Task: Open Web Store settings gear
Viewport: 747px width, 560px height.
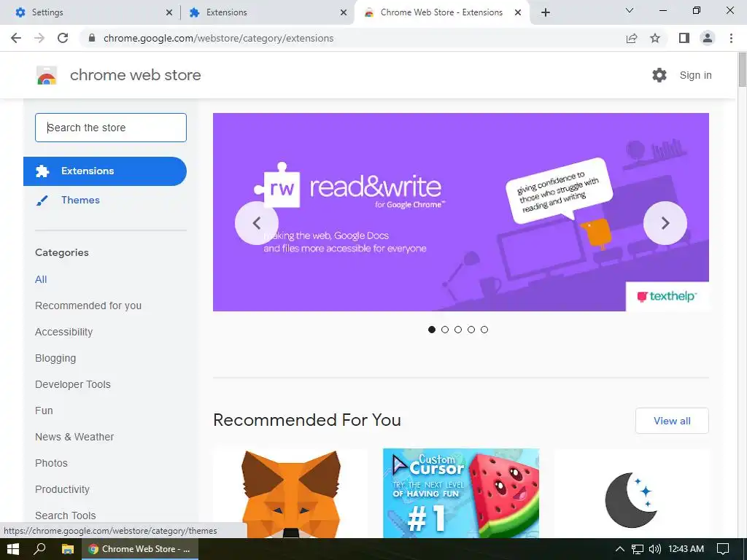Action: pos(659,75)
